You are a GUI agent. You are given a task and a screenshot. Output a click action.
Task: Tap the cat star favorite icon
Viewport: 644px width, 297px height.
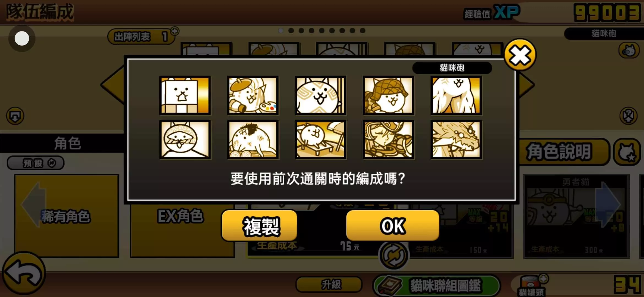tap(627, 152)
